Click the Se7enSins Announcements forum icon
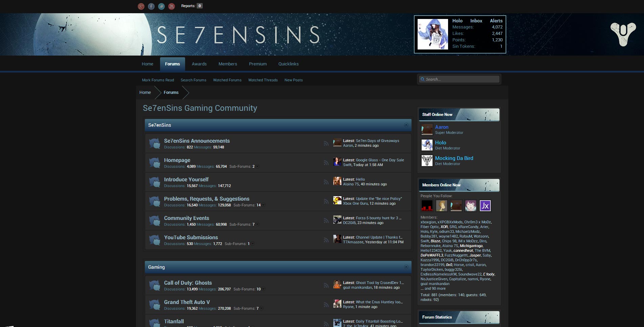 pos(155,143)
